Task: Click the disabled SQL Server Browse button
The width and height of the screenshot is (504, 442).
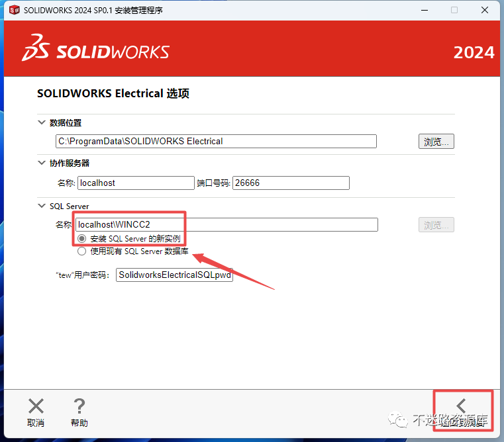Action: 436,225
